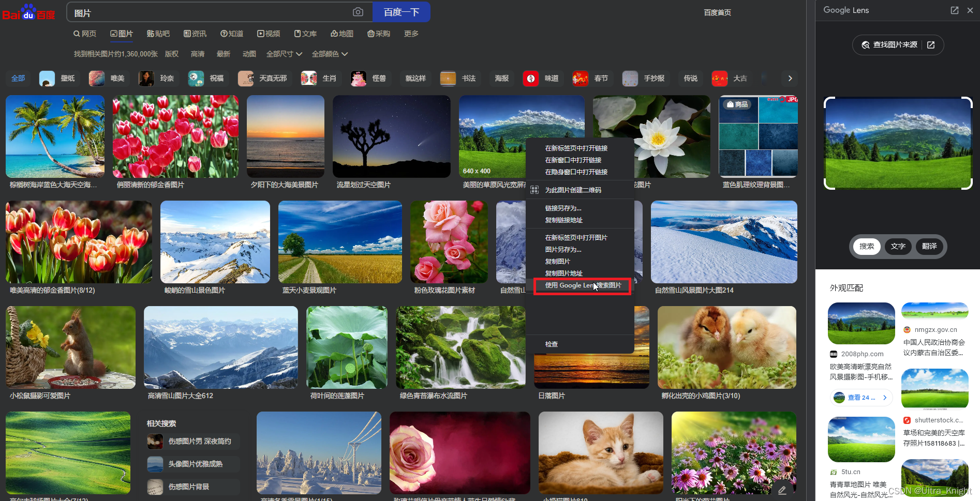This screenshot has width=980, height=501.
Task: Open related search 伤感图片背景
Action: click(194, 487)
